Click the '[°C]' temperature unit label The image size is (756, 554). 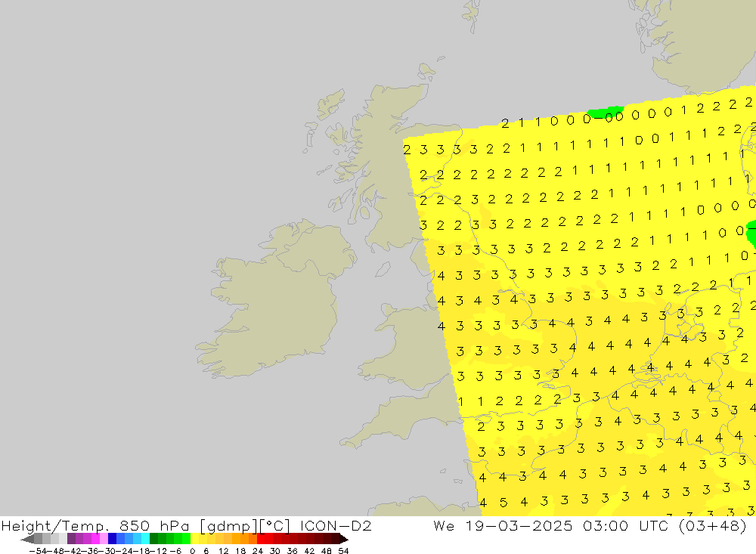(x=274, y=525)
